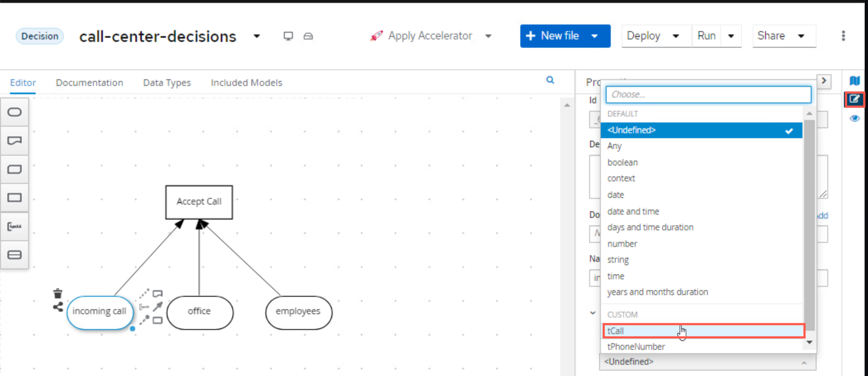
Task: Create decision node from incoming call quick icon
Action: click(x=157, y=320)
